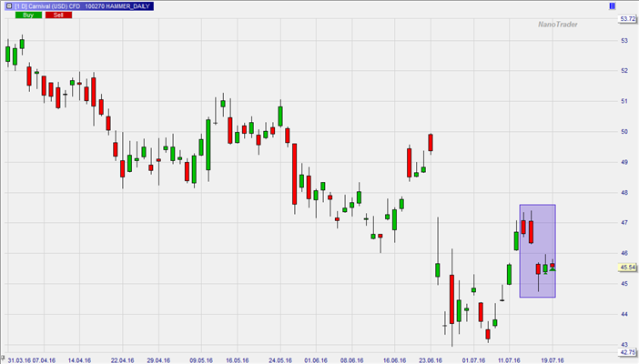Click the 43 price axis label
The height and width of the screenshot is (364, 639).
click(x=624, y=344)
